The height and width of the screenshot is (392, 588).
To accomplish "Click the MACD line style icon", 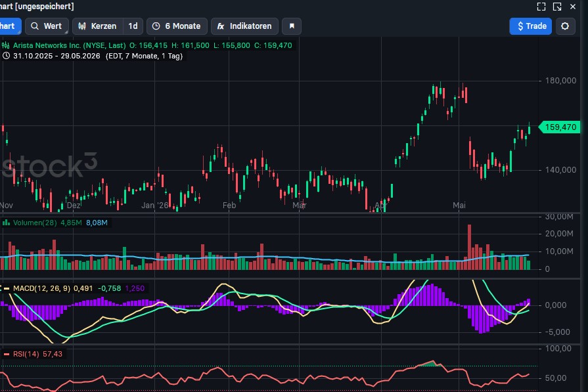I will pyautogui.click(x=6, y=288).
